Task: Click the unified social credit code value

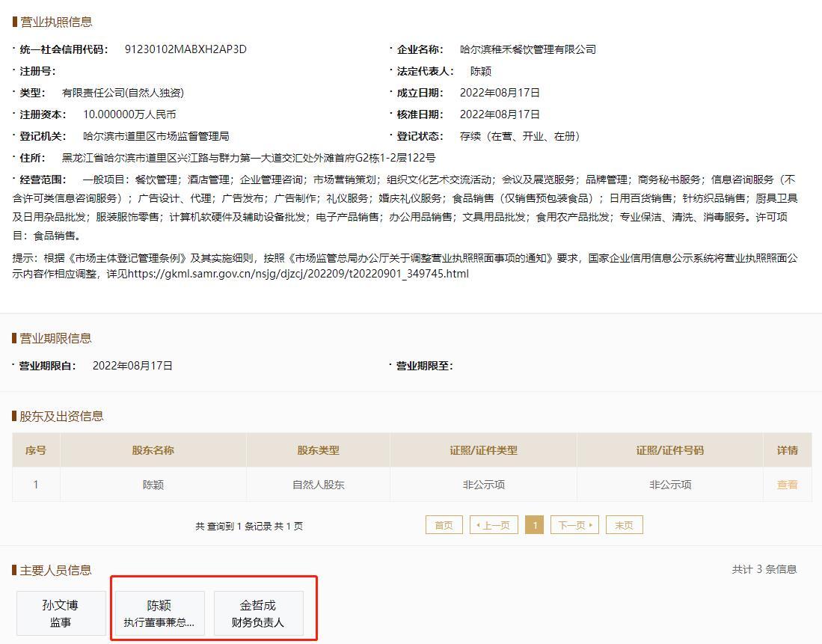Action: point(185,49)
